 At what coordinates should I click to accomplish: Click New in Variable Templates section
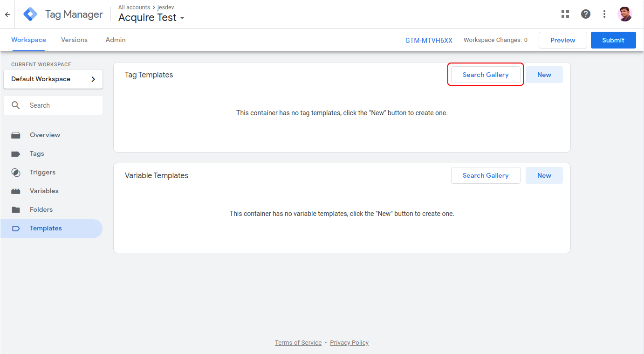click(x=544, y=175)
